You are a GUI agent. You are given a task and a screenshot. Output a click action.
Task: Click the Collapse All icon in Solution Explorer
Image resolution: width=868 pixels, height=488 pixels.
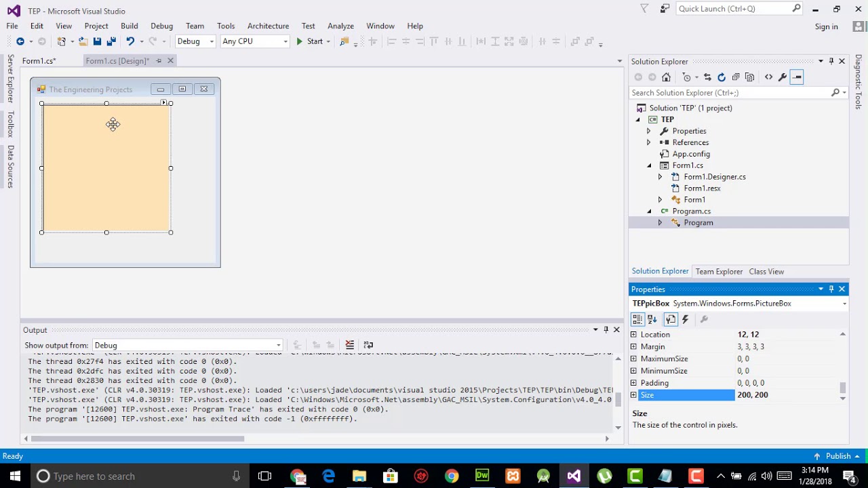pos(736,77)
